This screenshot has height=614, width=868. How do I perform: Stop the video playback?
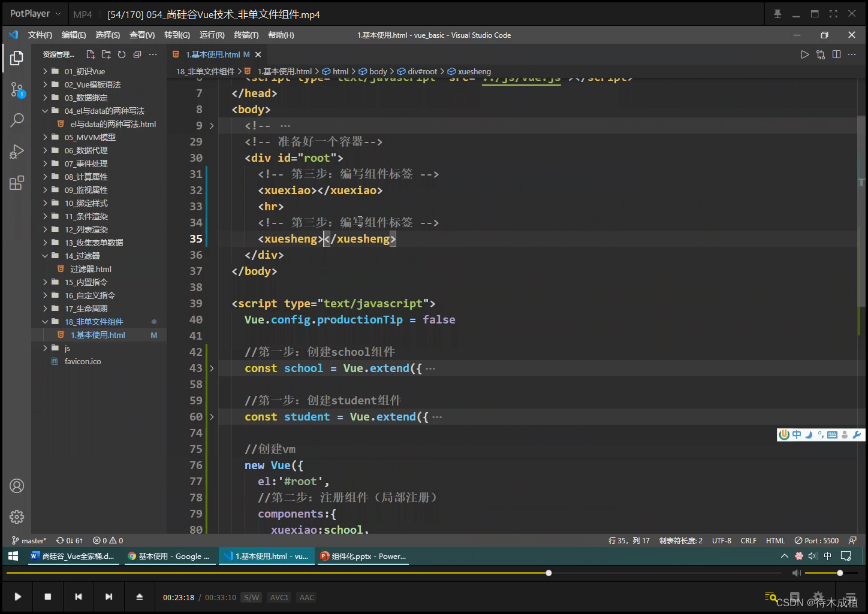point(48,597)
